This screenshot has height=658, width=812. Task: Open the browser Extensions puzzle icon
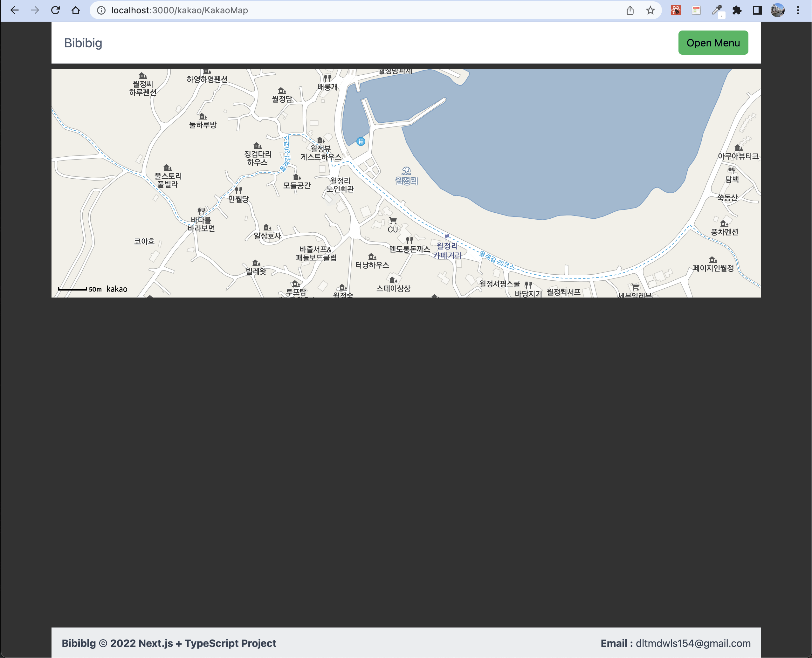pyautogui.click(x=737, y=10)
